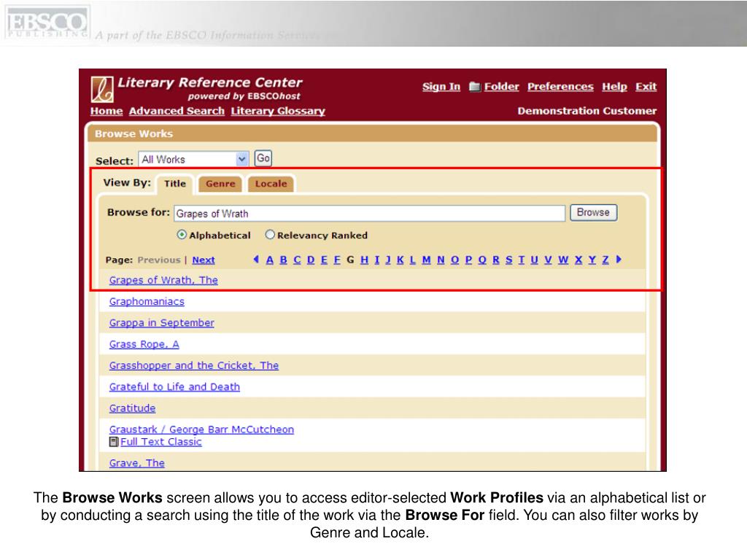Jump to letter S
Image resolution: width=747 pixels, height=560 pixels.
(508, 260)
